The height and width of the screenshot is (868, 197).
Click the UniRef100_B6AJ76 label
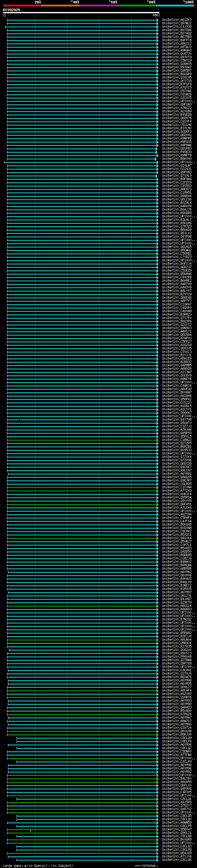tap(177, 210)
